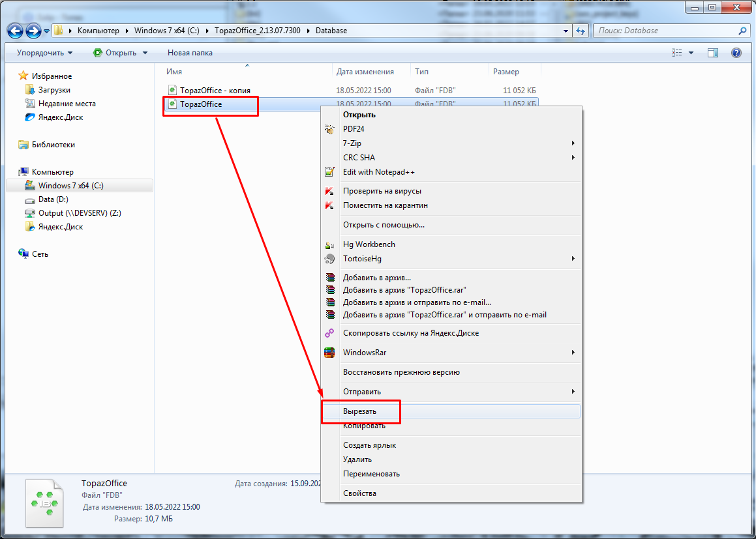Expand breadcrumb arrow after TopazOffice_2.13.07.7300

309,31
